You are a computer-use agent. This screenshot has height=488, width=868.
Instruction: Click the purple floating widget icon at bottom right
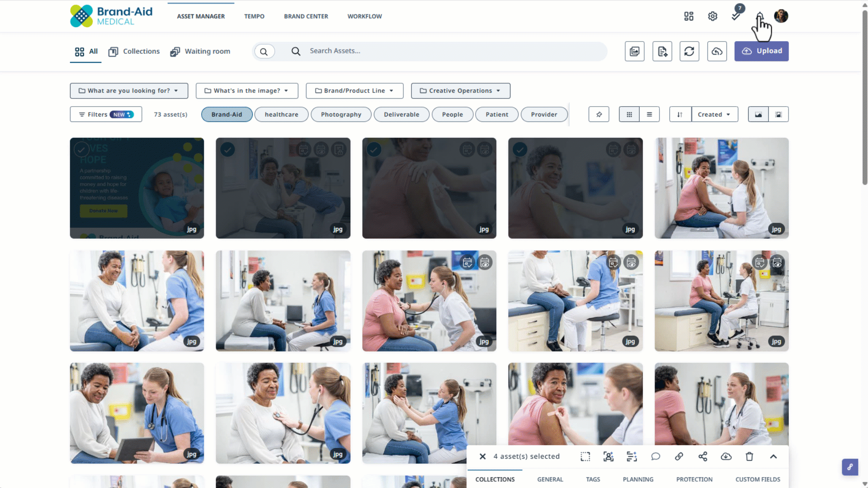pos(850,467)
